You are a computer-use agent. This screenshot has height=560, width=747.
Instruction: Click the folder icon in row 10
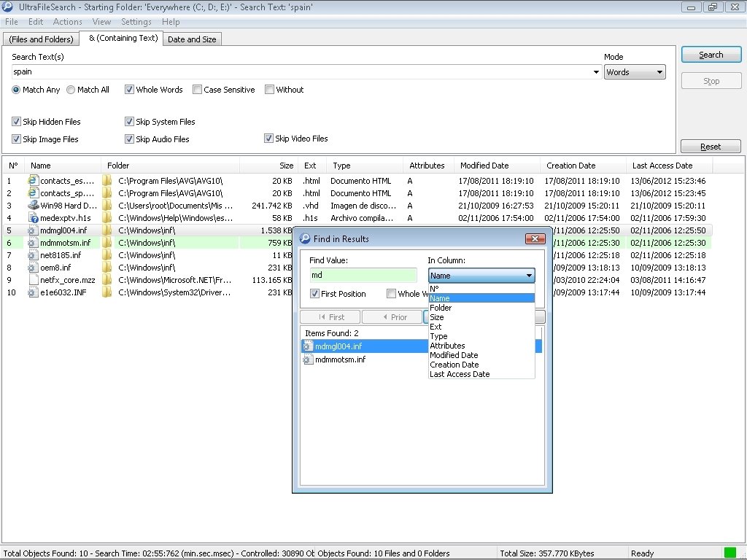click(x=108, y=292)
